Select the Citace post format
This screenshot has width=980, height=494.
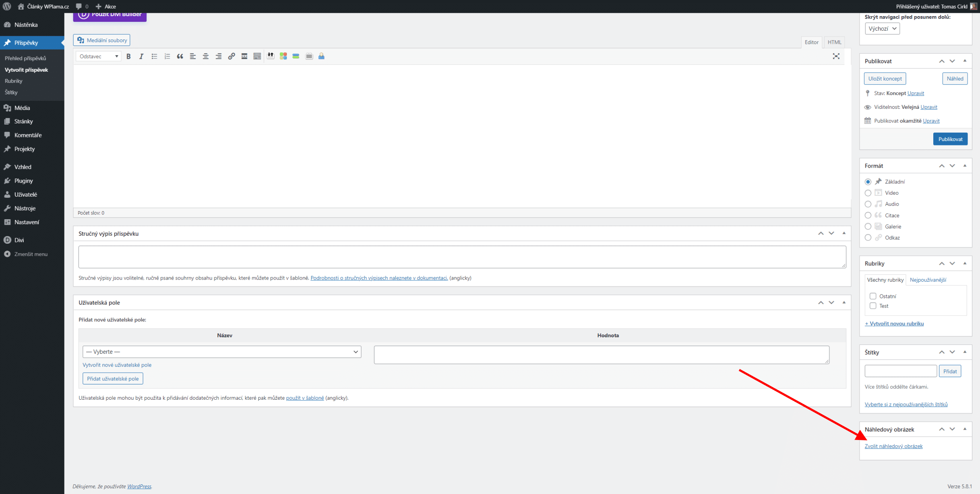click(868, 216)
